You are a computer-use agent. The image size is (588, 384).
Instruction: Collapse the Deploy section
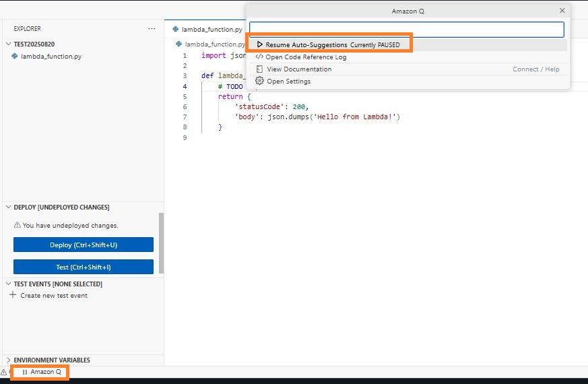pyautogui.click(x=8, y=207)
